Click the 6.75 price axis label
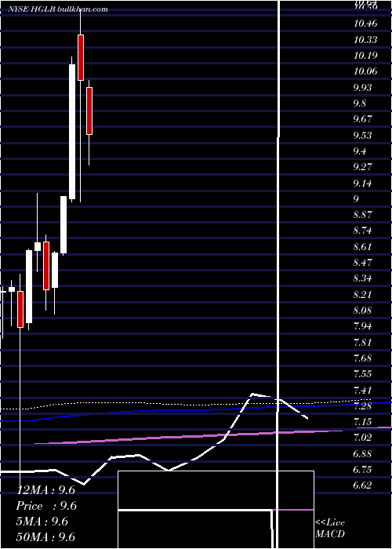 [x=363, y=470]
